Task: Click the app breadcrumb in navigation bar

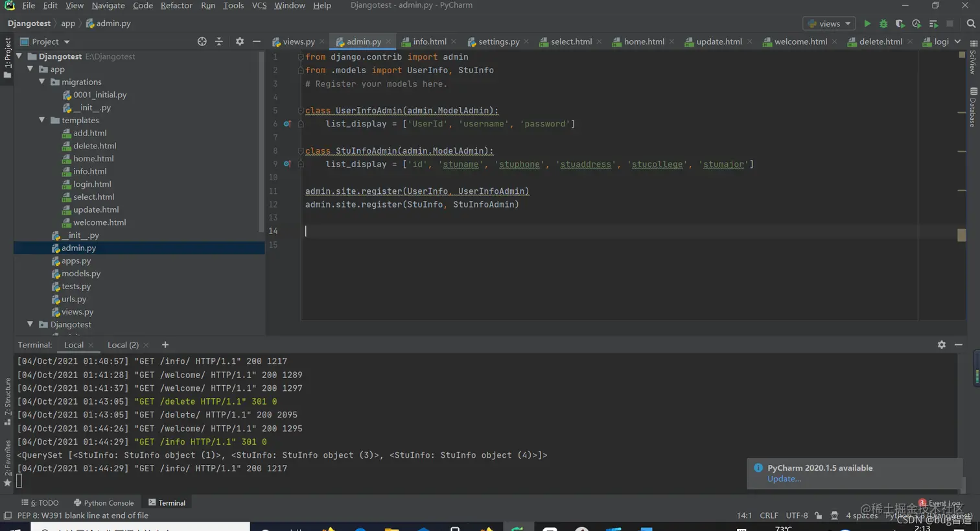Action: [x=68, y=23]
